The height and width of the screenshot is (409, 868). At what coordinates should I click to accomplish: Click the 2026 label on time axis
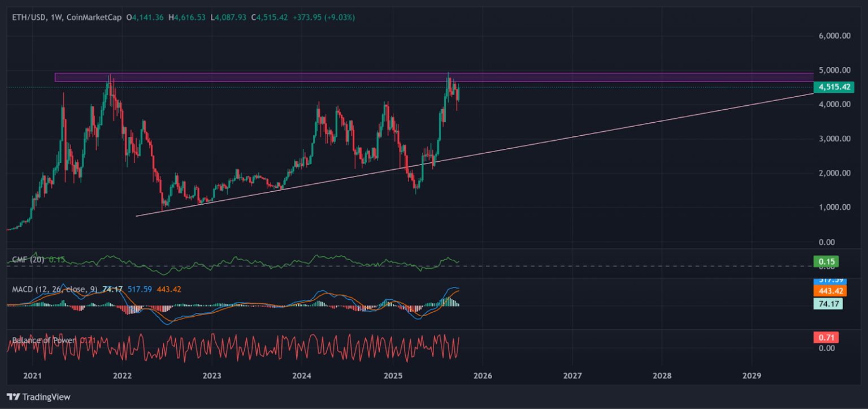482,375
